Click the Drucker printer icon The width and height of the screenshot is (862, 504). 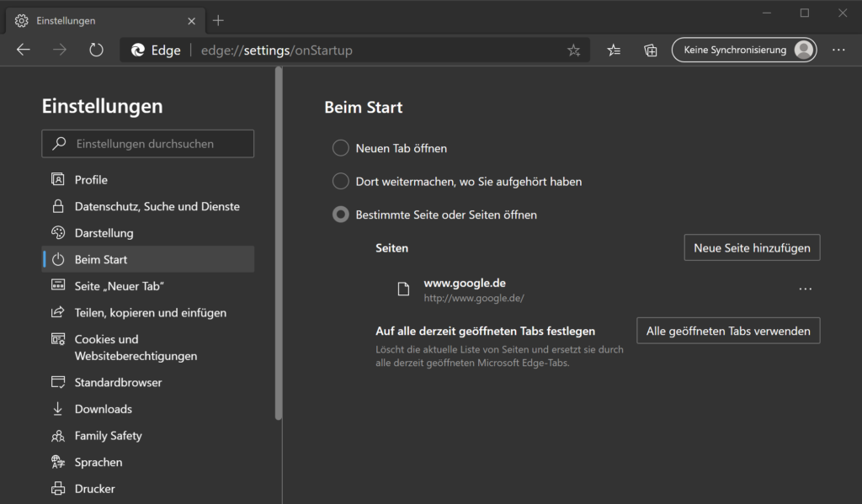click(x=58, y=489)
